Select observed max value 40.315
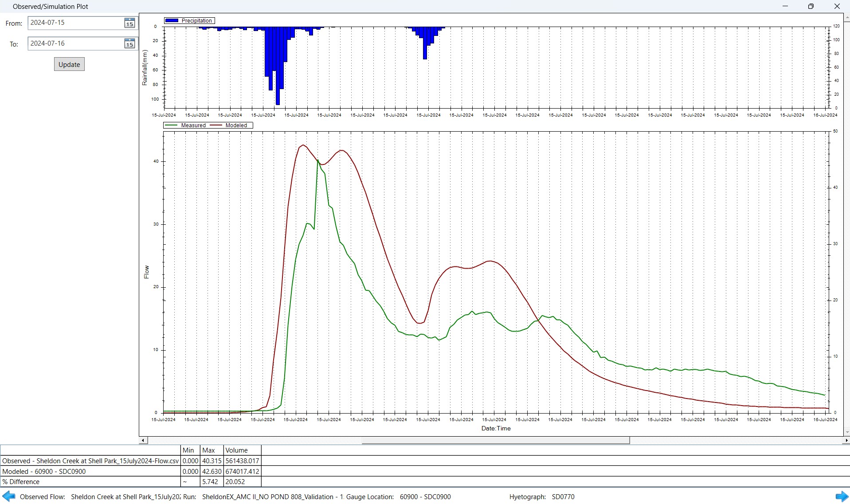 coord(212,461)
